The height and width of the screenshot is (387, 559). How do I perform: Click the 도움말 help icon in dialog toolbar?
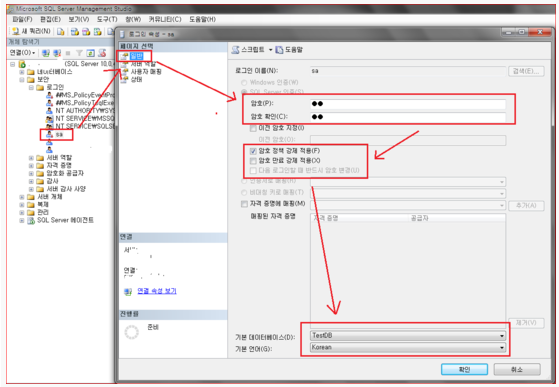tap(280, 50)
